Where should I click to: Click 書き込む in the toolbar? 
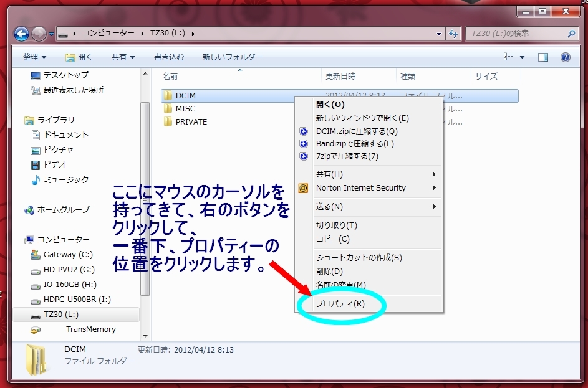pos(169,57)
